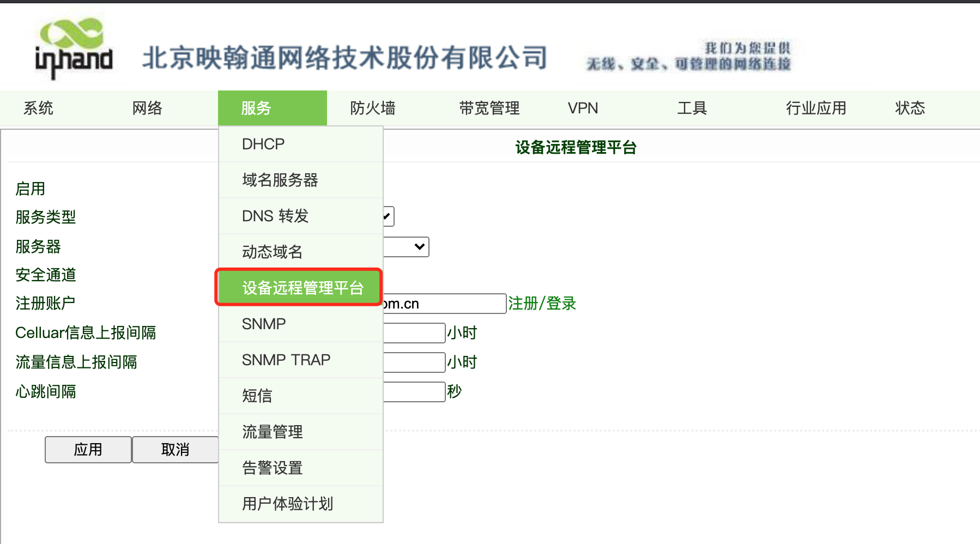
Task: Click the 取消 button
Action: click(175, 450)
